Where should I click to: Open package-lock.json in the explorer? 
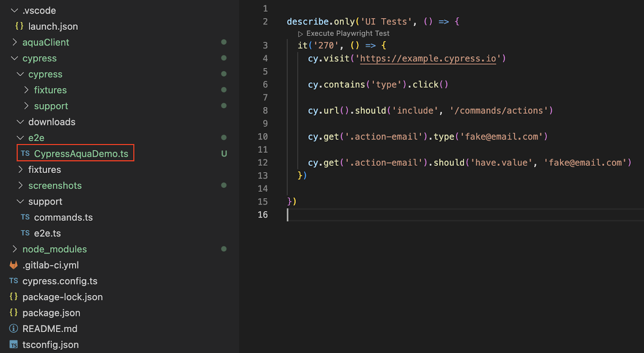click(x=62, y=297)
